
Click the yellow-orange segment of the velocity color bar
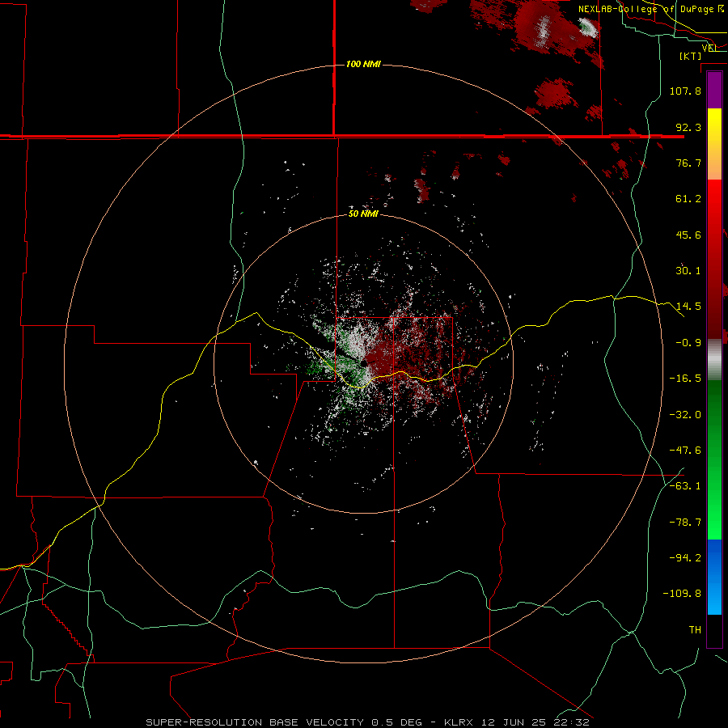click(714, 144)
